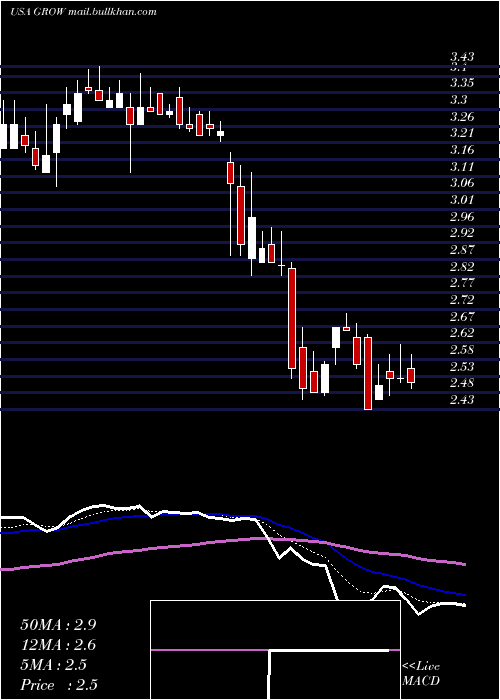Click the 3.06 price axis label
The height and width of the screenshot is (700, 500).
point(462,183)
